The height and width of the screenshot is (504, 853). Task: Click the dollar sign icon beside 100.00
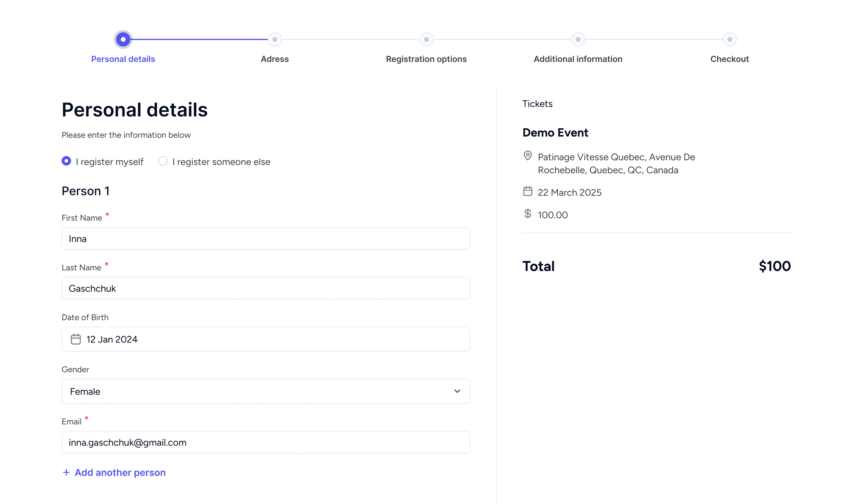point(527,214)
